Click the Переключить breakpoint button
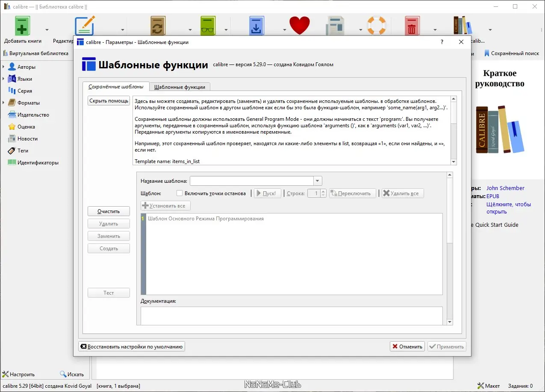This screenshot has height=392, width=545. click(353, 193)
